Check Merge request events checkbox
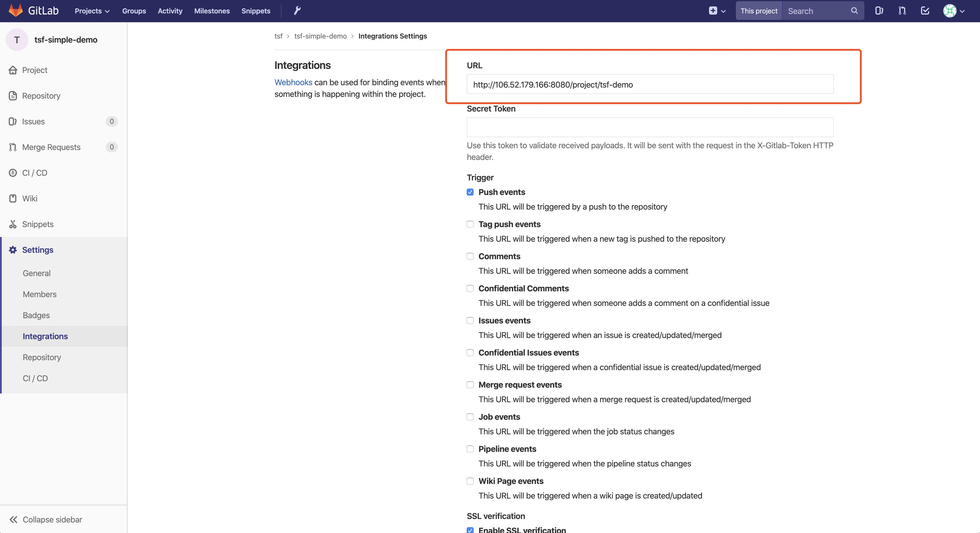Viewport: 980px width, 533px height. point(470,385)
